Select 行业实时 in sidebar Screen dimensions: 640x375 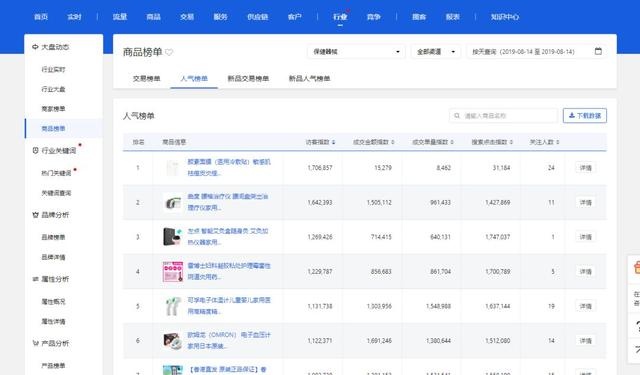[53, 69]
